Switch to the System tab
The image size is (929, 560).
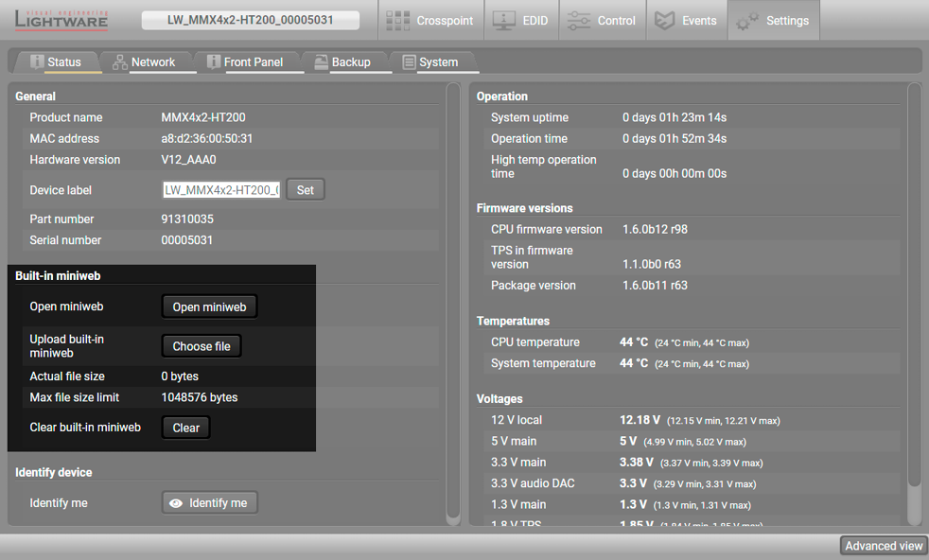coord(434,62)
